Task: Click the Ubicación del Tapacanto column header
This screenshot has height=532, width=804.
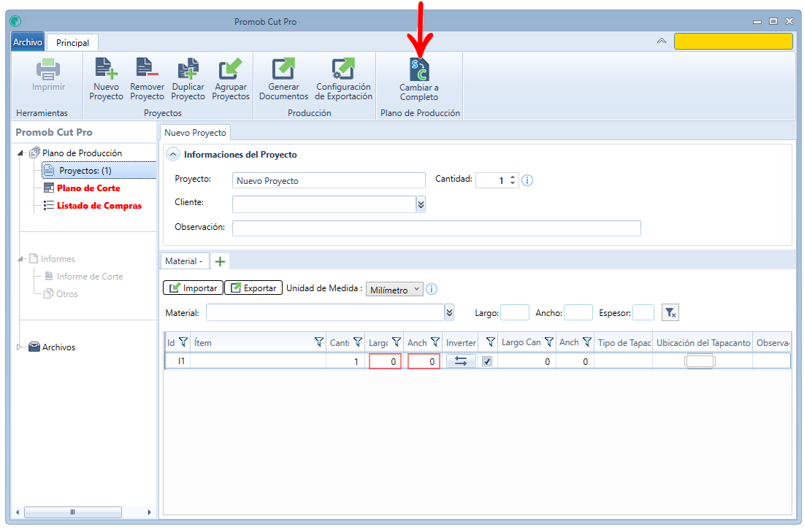Action: pyautogui.click(x=703, y=342)
